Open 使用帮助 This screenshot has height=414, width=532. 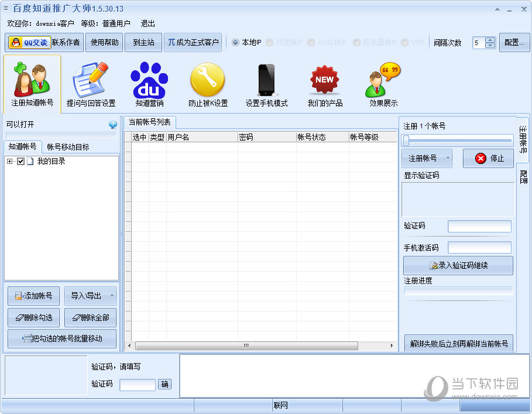(105, 42)
